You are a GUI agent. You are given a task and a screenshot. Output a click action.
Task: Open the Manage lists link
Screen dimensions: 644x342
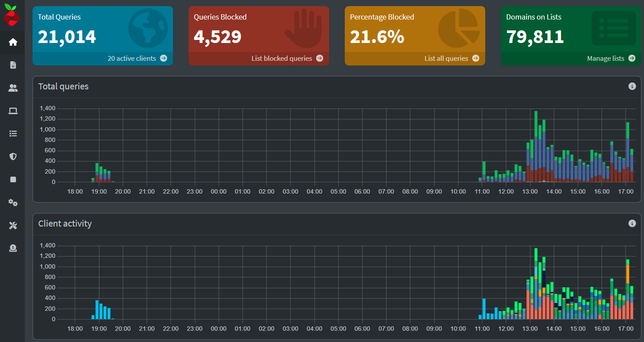coord(611,58)
